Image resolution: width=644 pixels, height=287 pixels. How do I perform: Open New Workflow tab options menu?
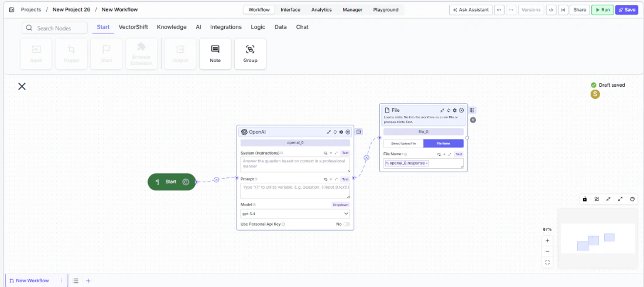(x=61, y=281)
